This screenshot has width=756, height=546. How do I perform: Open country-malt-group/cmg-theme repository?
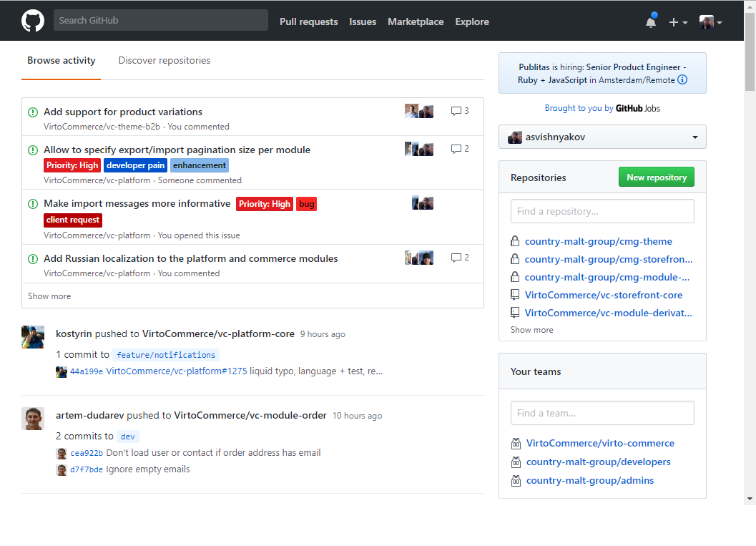599,241
